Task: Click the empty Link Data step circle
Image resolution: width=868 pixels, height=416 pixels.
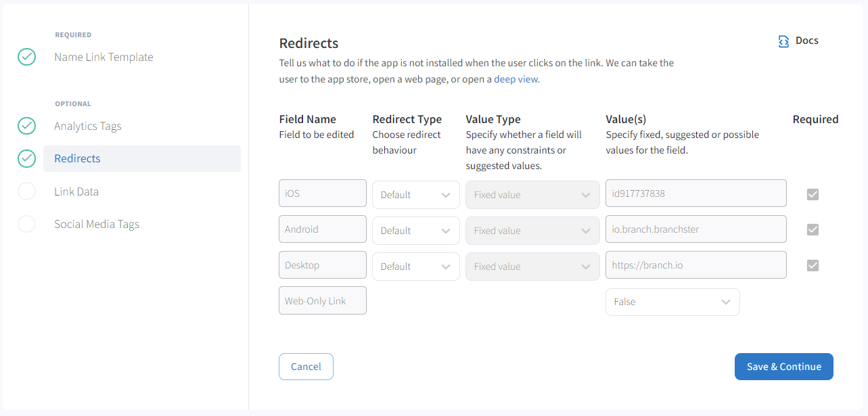Action: coord(26,191)
